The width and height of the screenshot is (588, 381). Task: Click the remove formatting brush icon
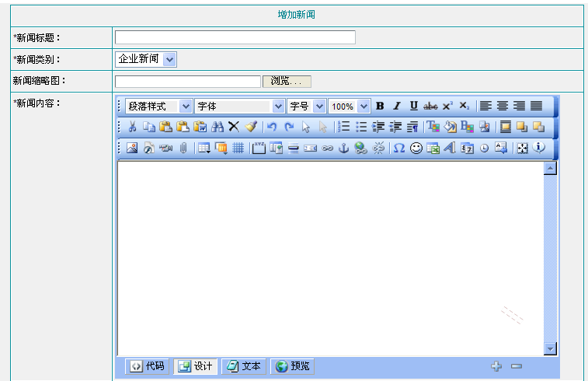pos(251,127)
